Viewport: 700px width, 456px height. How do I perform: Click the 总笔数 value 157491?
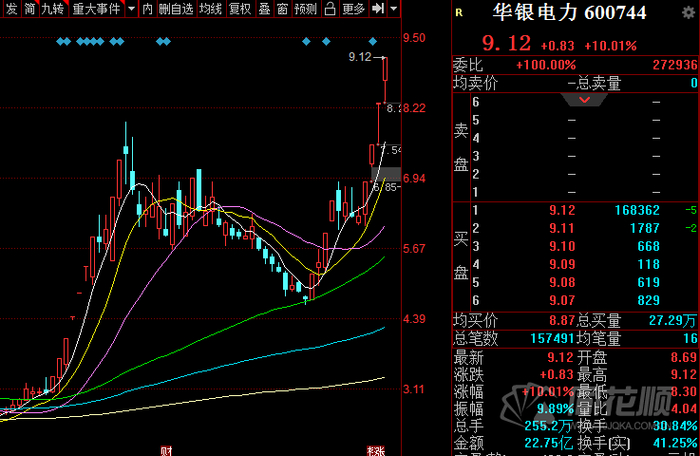552,339
